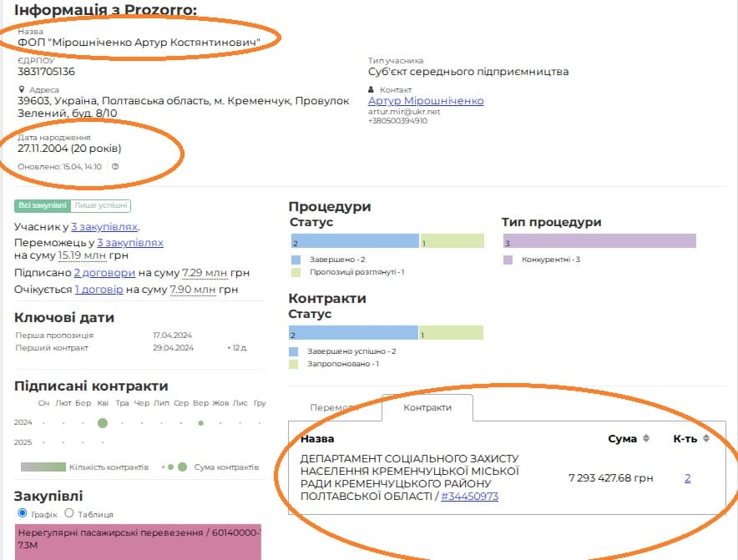Switch to Лише успішні toggle option
The image size is (738, 560).
101,206
